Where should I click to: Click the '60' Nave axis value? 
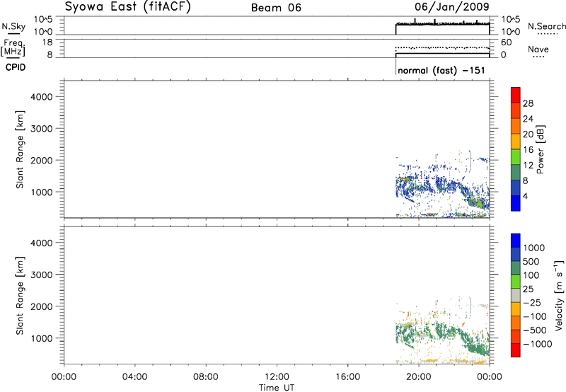point(507,42)
